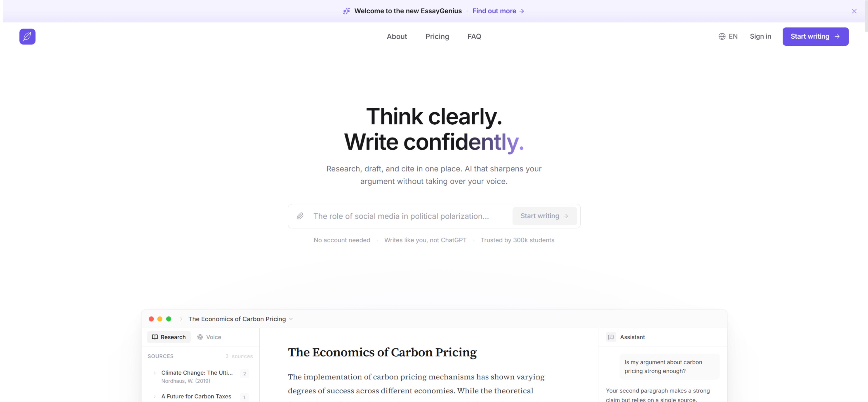This screenshot has height=402, width=868.
Task: Click the green window dot in preview
Action: coord(169,319)
